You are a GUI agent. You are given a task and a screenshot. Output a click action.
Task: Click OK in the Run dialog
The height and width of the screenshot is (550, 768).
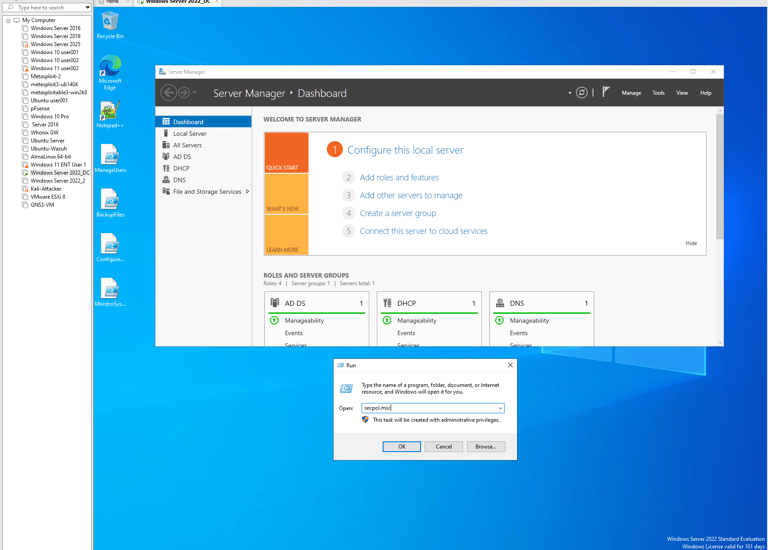tap(402, 446)
